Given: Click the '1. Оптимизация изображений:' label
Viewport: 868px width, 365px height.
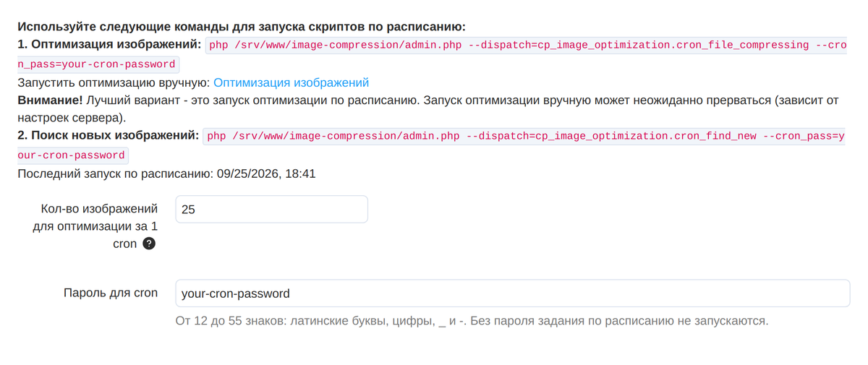Looking at the screenshot, I should [x=111, y=44].
